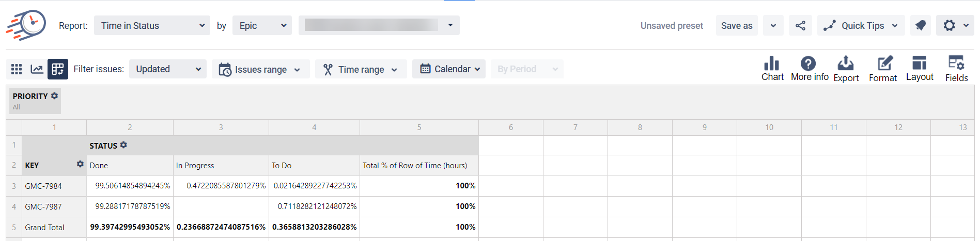Image resolution: width=980 pixels, height=241 pixels.
Task: Expand the Time in Status report dropdown
Action: (x=152, y=25)
